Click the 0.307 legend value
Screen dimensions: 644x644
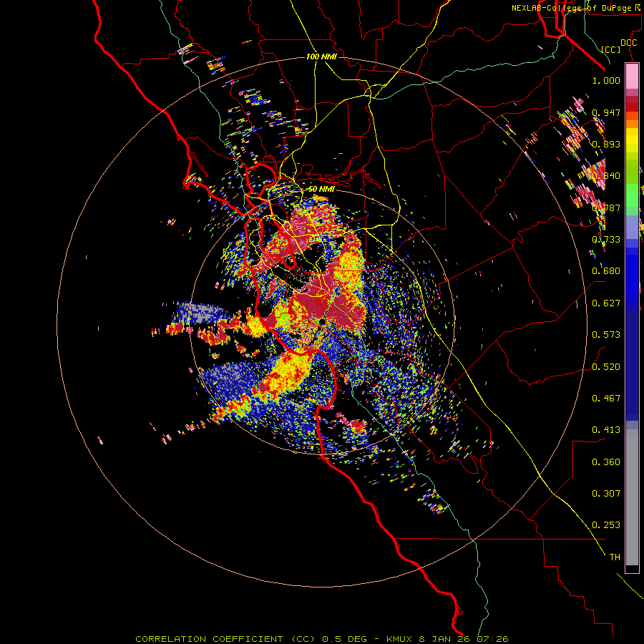[606, 493]
